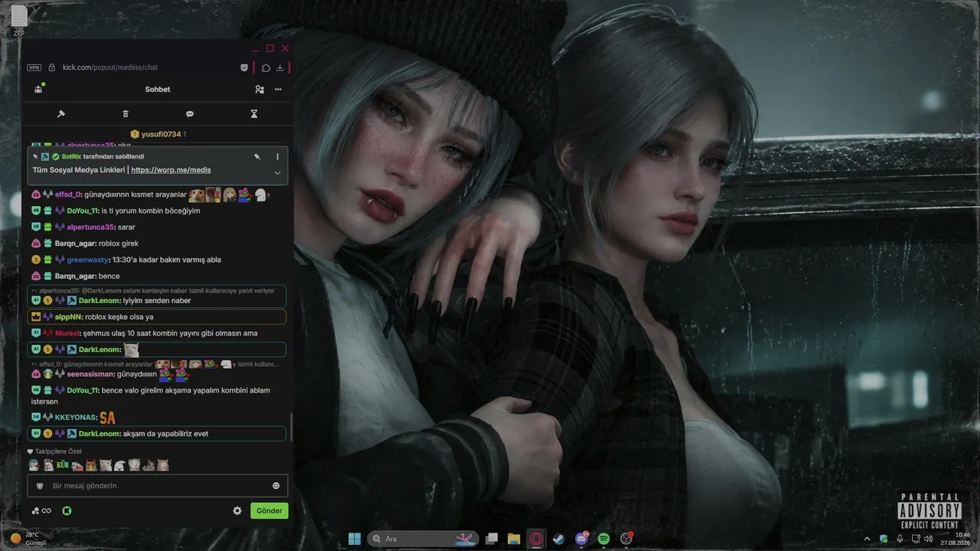This screenshot has height=551, width=980.
Task: Click alpertunca35 username on the 'sarar' message
Action: (90, 227)
